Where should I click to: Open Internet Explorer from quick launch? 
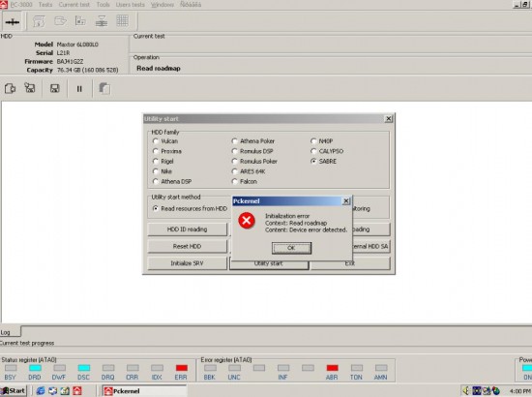pos(41,391)
